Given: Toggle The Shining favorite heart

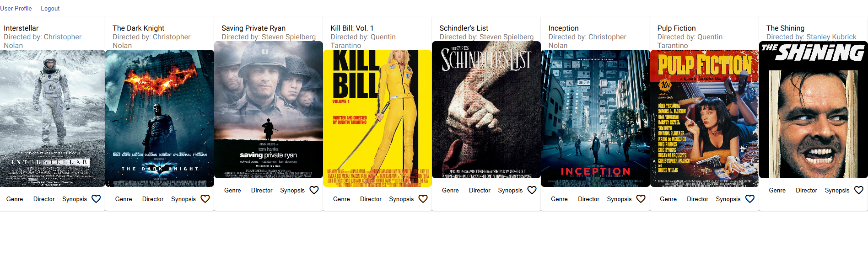Looking at the screenshot, I should click(859, 190).
